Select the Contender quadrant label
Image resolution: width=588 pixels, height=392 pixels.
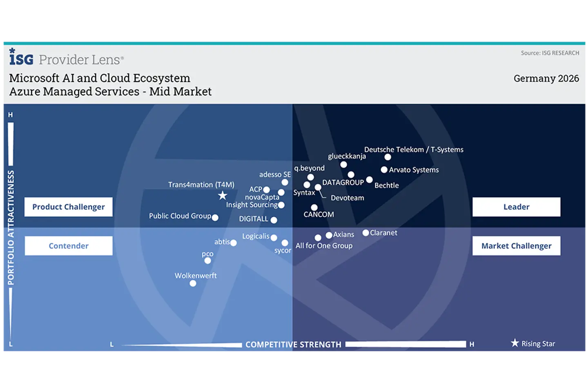tap(69, 246)
